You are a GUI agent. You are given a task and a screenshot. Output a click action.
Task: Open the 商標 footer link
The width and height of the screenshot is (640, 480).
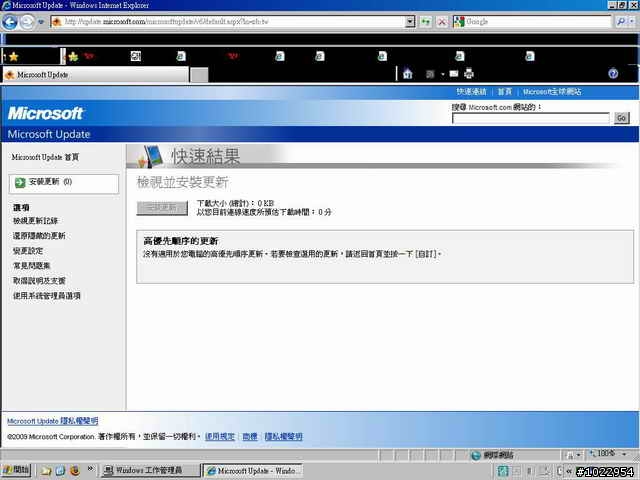(250, 436)
